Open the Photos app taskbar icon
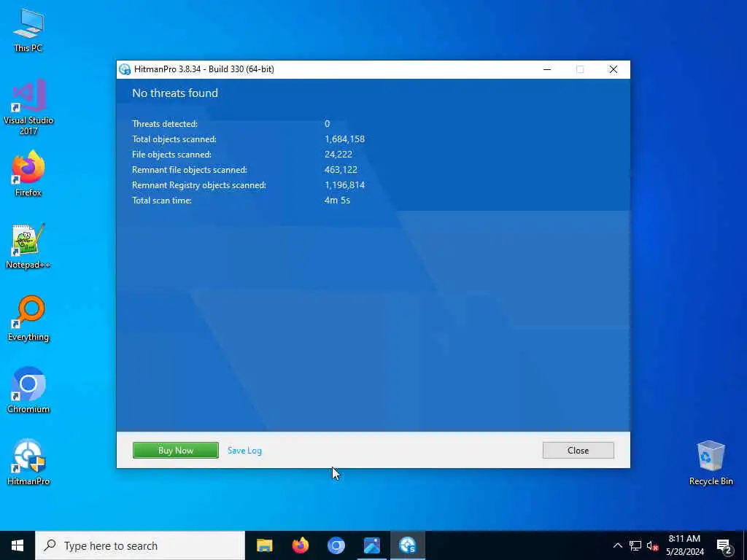747x560 pixels. [x=371, y=545]
